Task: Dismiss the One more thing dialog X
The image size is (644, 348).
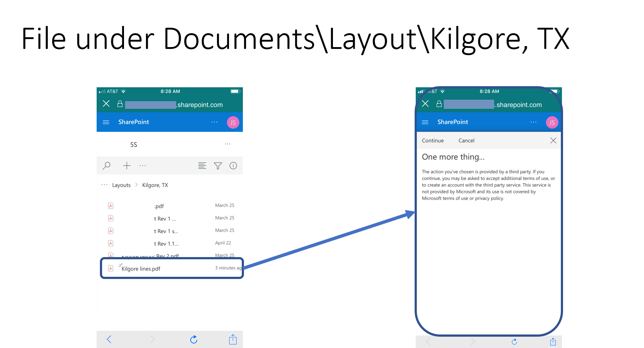Action: click(553, 141)
